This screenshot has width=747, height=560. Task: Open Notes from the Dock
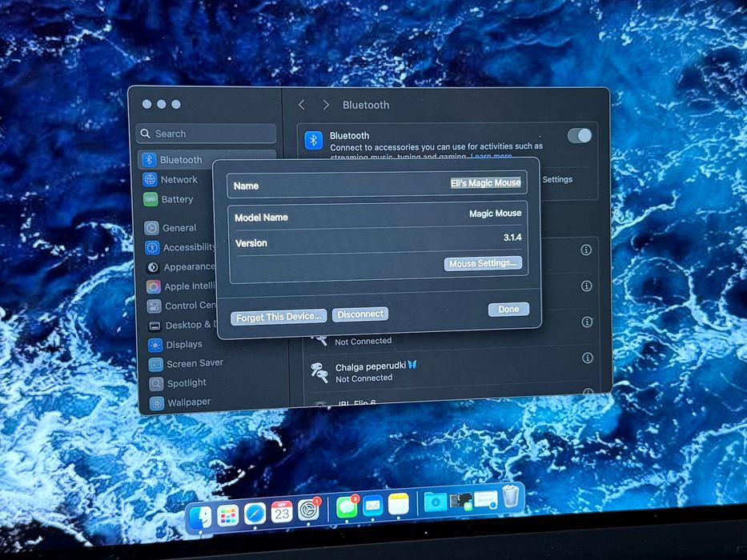point(398,504)
